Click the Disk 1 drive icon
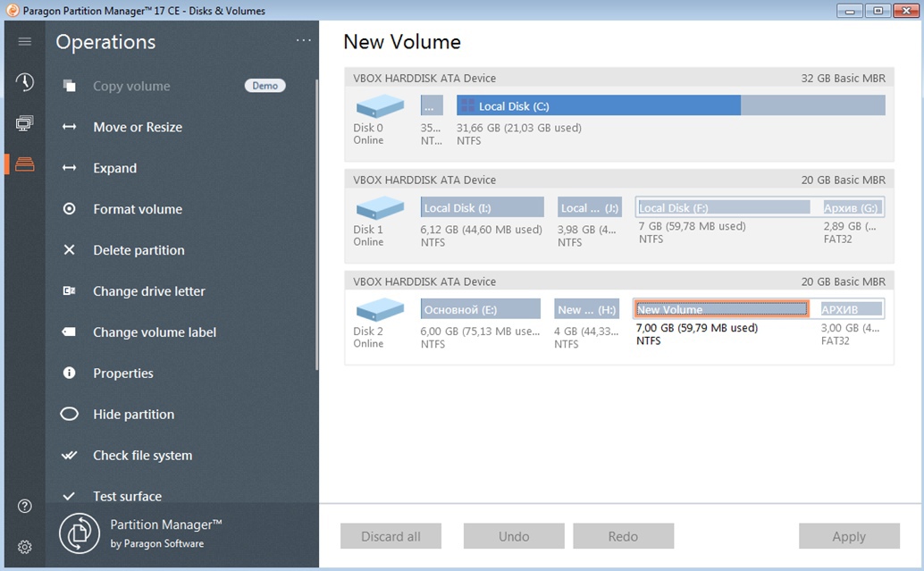924x571 pixels. pos(380,208)
